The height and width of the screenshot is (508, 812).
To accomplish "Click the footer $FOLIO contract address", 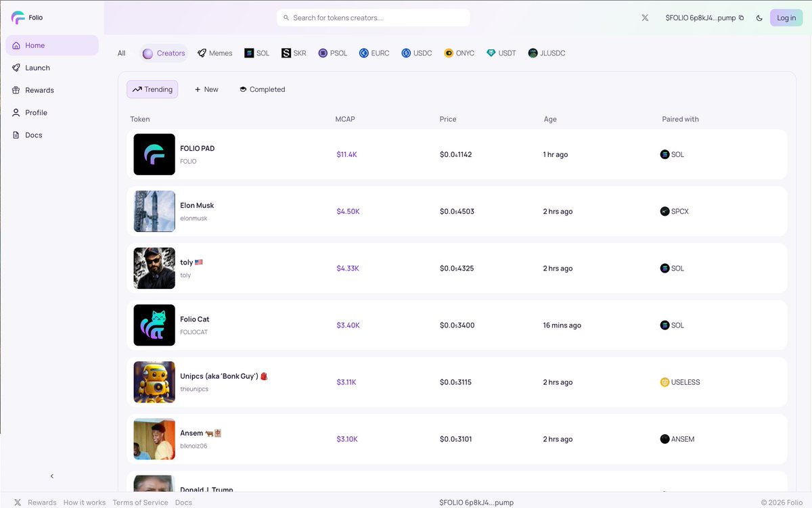I will pos(476,503).
